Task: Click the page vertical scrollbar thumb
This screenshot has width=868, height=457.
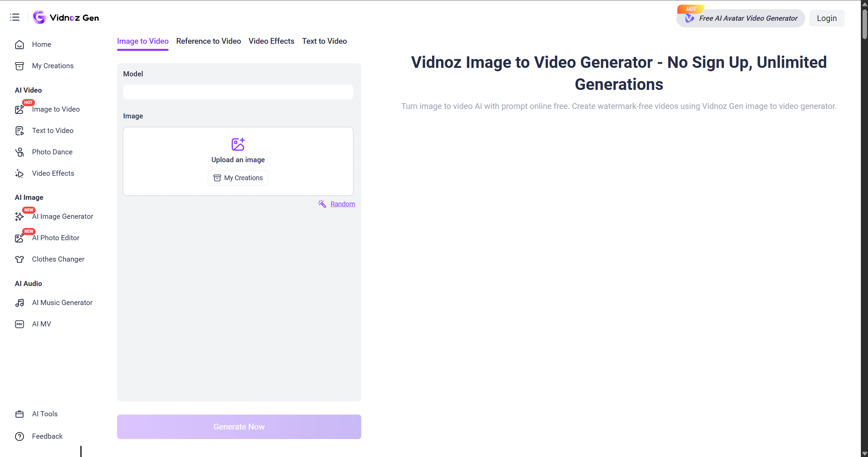Action: point(865,24)
